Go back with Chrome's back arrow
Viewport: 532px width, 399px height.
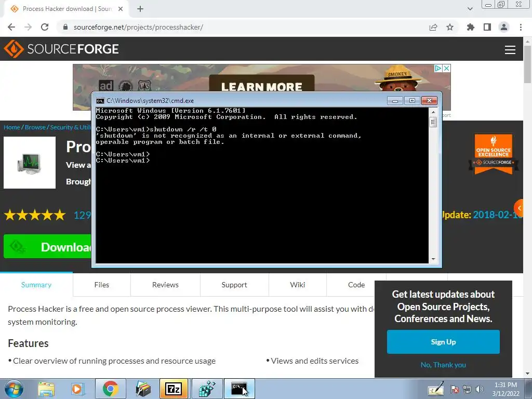tap(11, 27)
